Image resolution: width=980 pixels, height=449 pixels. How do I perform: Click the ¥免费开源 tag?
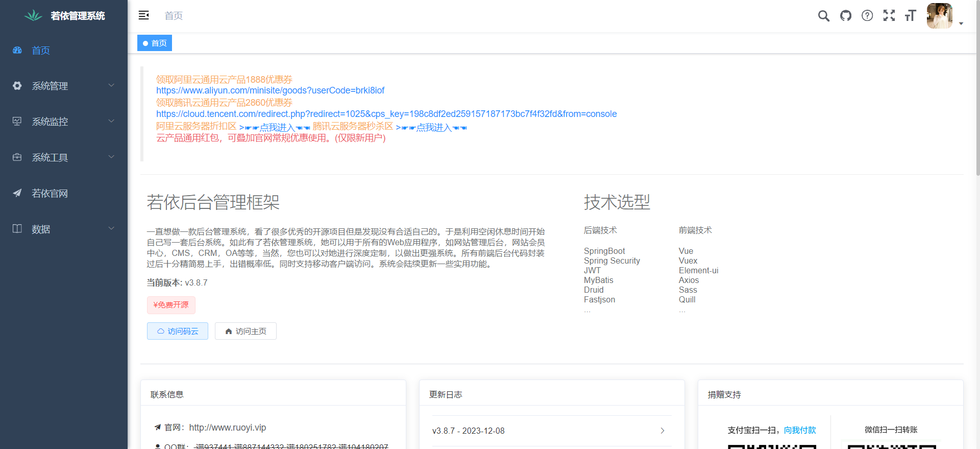171,305
